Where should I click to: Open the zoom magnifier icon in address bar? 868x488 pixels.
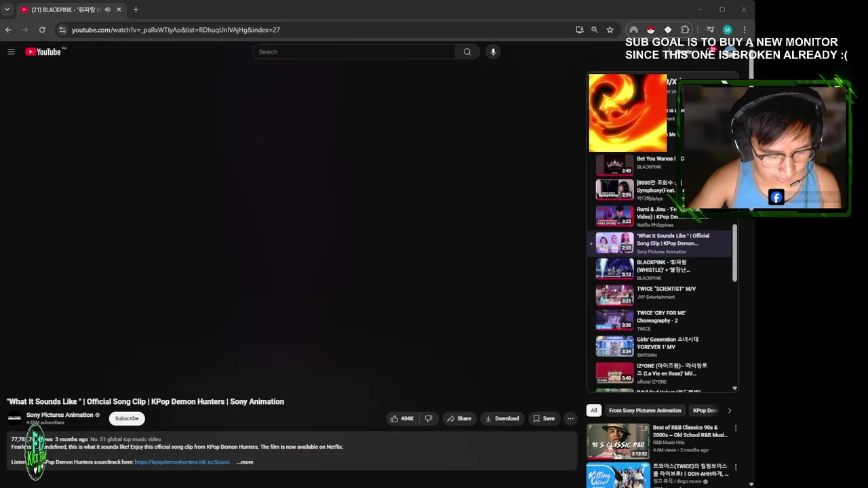coord(595,30)
